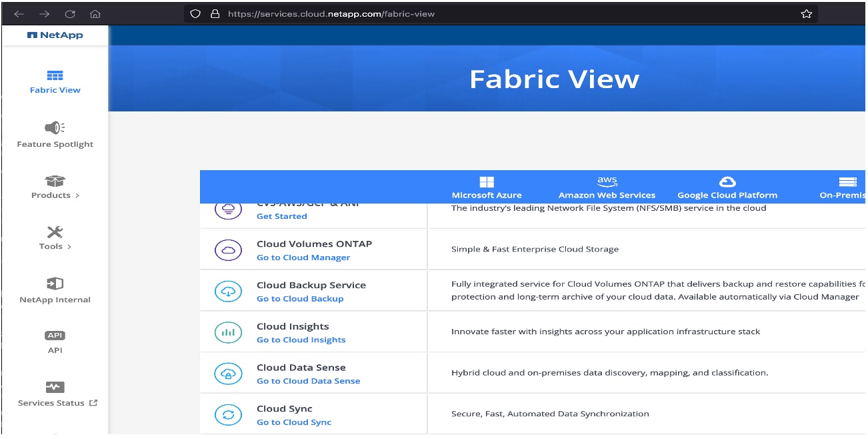
Task: Click the Services Status heartbeat icon
Action: (55, 387)
